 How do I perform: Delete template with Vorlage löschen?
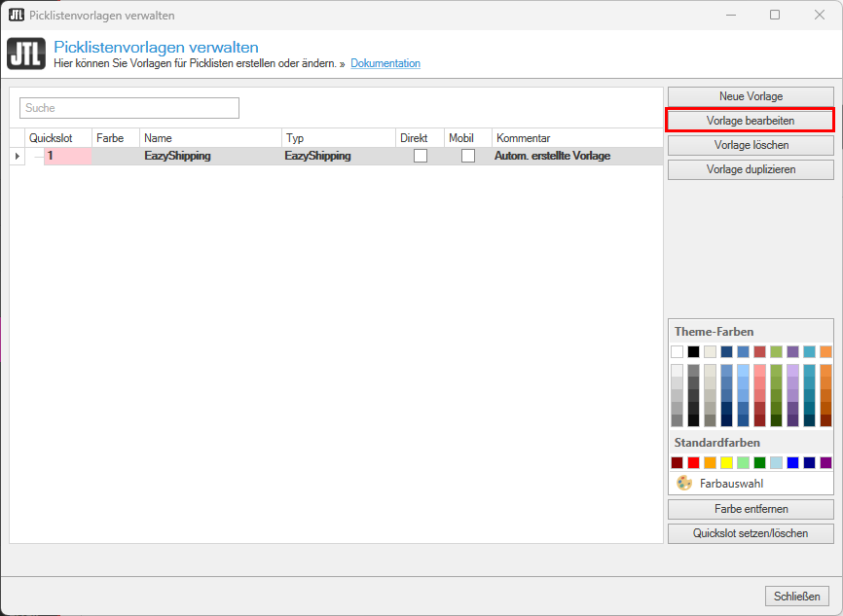click(751, 145)
